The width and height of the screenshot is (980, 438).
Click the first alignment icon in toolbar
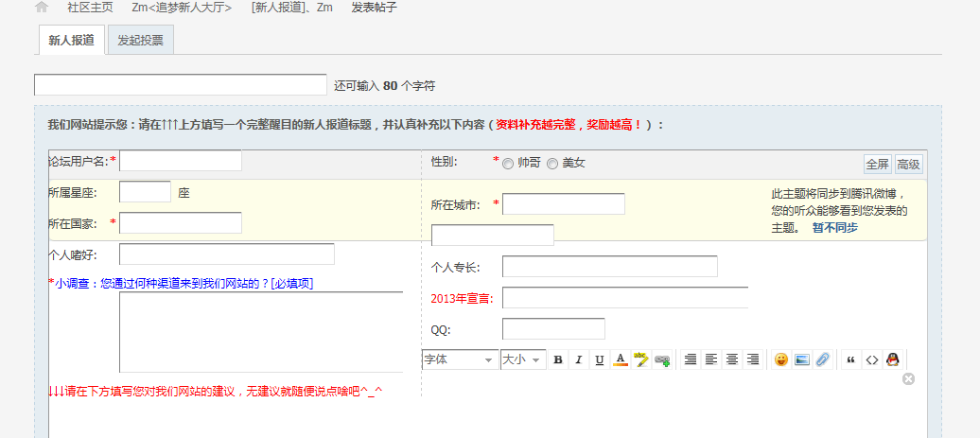click(x=691, y=359)
